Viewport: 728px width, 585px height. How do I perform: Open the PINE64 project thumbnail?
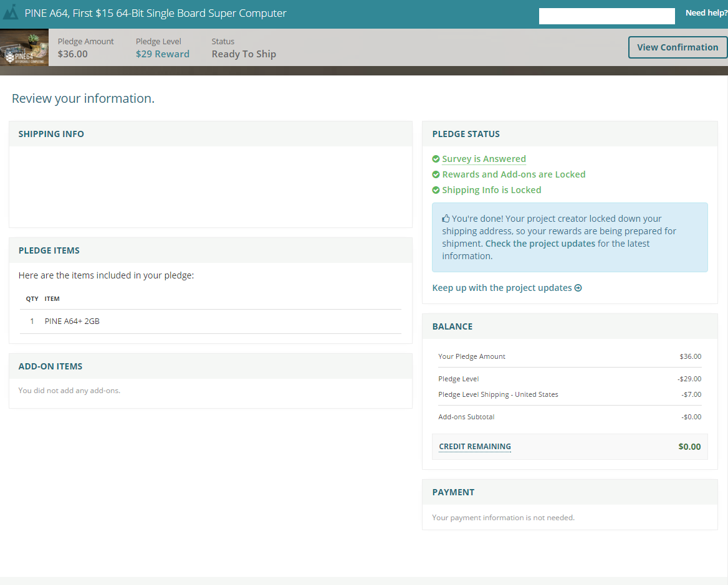tap(24, 47)
